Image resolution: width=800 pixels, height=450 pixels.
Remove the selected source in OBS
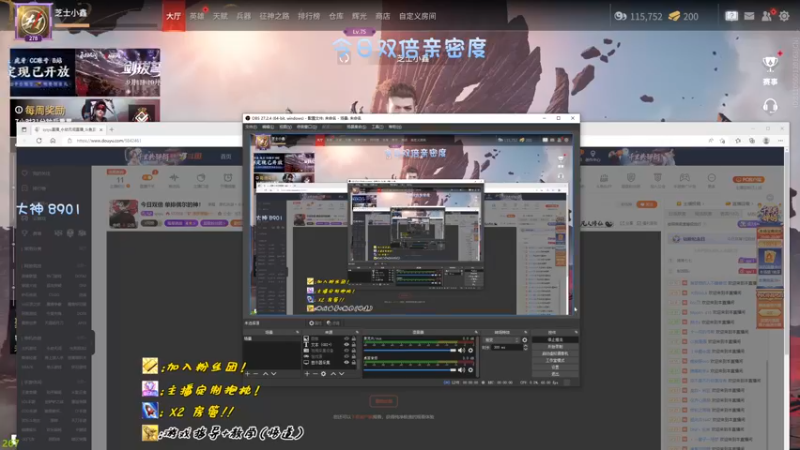315,373
